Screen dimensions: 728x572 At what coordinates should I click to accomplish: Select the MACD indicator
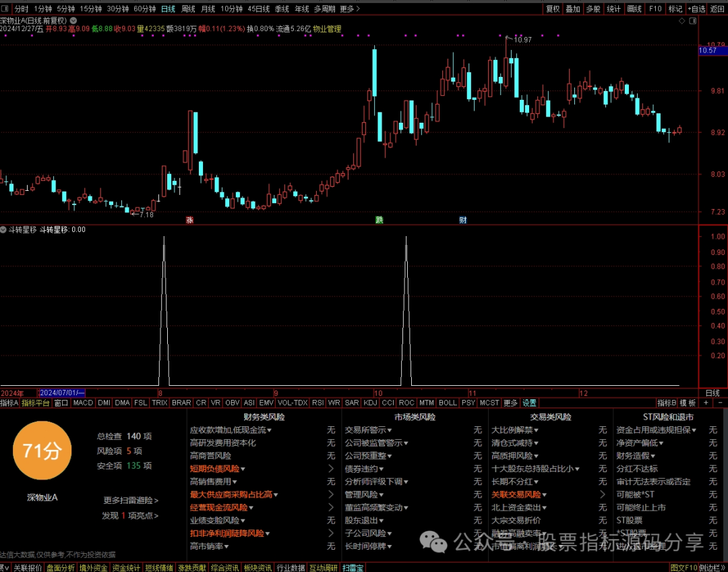[x=83, y=403]
